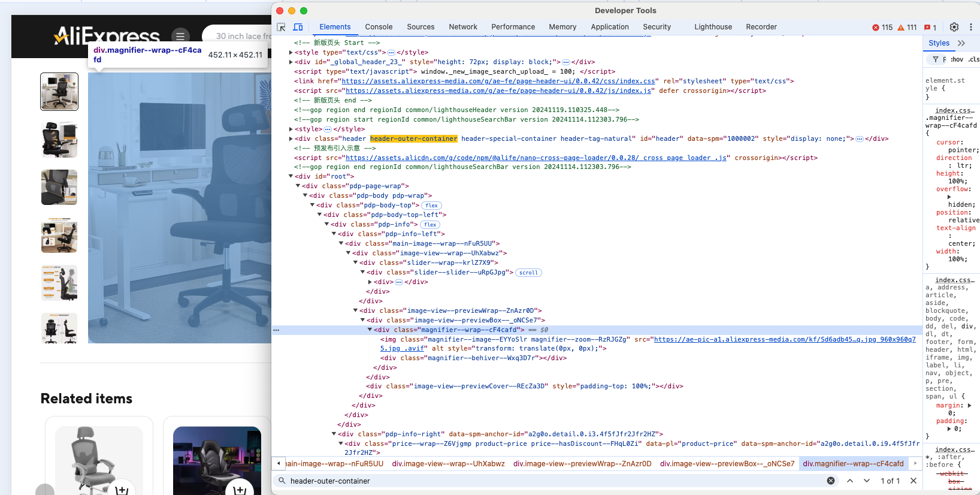Open the 111 warnings counter
Image resolution: width=980 pixels, height=495 pixels.
point(907,28)
